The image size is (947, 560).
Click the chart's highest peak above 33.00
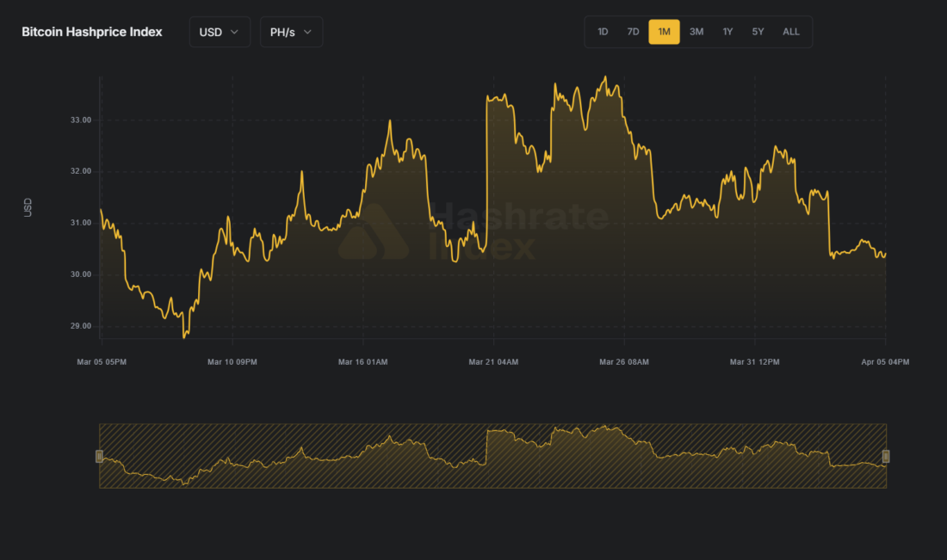pos(606,77)
